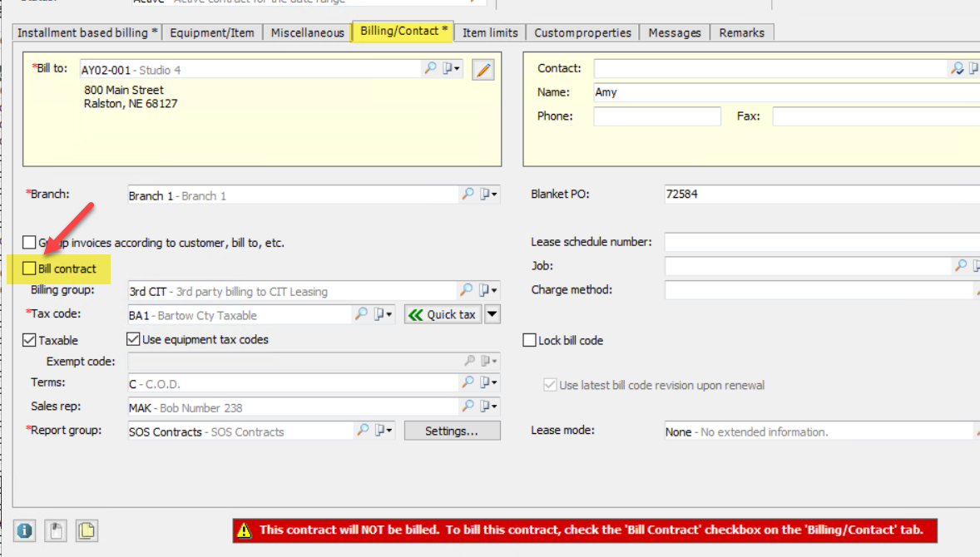The width and height of the screenshot is (980, 557).
Task: Click the Job input field
Action: pos(808,266)
